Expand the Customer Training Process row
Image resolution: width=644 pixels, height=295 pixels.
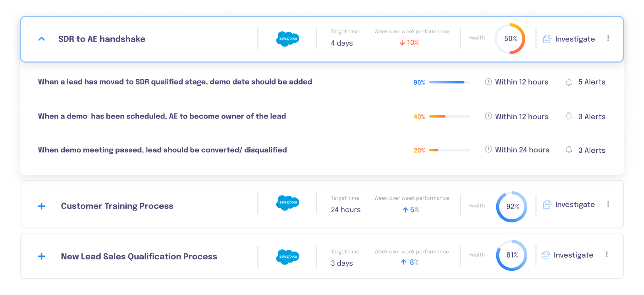(41, 206)
